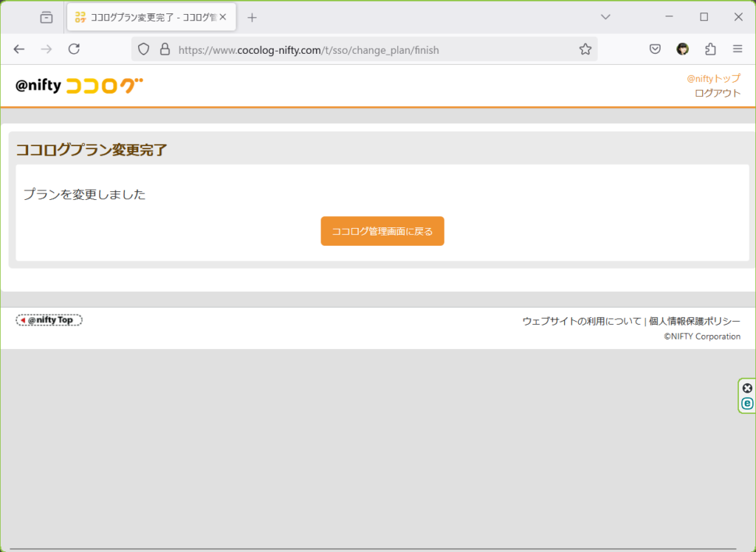
Task: Click the @nifty ココログ logo
Action: pyautogui.click(x=79, y=86)
